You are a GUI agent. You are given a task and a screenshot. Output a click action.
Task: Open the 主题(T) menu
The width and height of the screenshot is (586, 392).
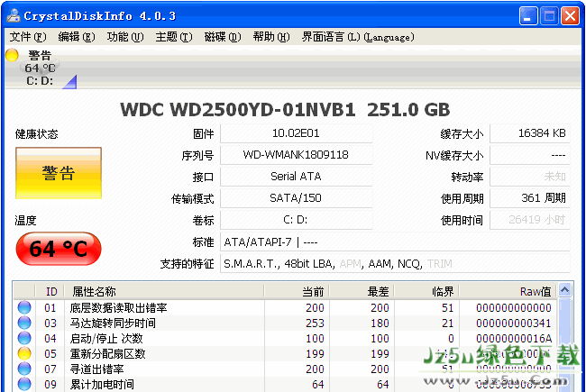click(x=174, y=37)
